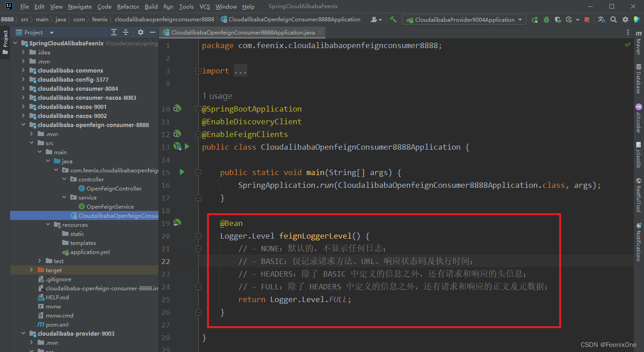Stop running processes with the red square
Screen dimensions: 644x352
587,20
